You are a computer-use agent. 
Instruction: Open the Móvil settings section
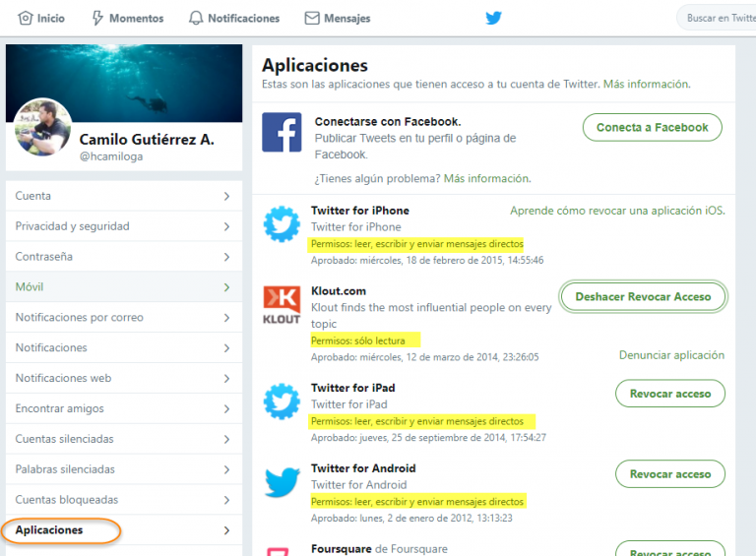(x=124, y=286)
